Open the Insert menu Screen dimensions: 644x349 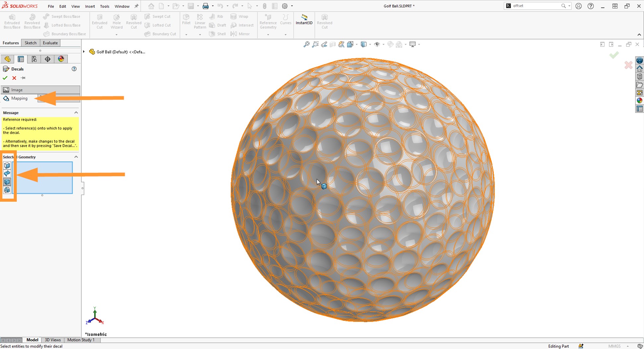coord(90,6)
